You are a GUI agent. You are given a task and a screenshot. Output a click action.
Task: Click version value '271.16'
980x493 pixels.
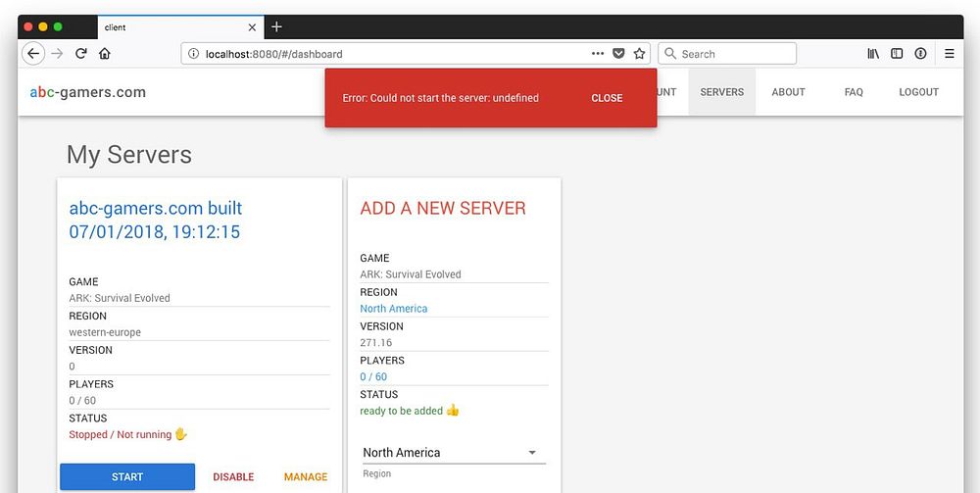(x=376, y=342)
